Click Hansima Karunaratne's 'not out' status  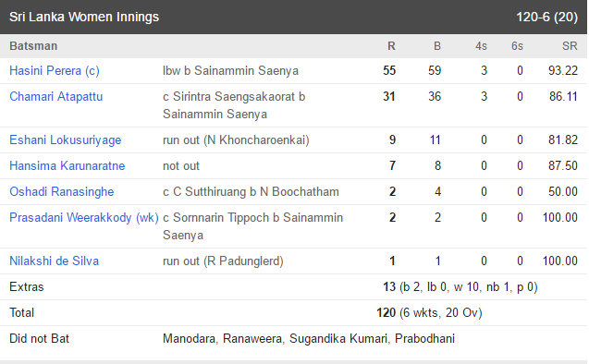click(181, 166)
